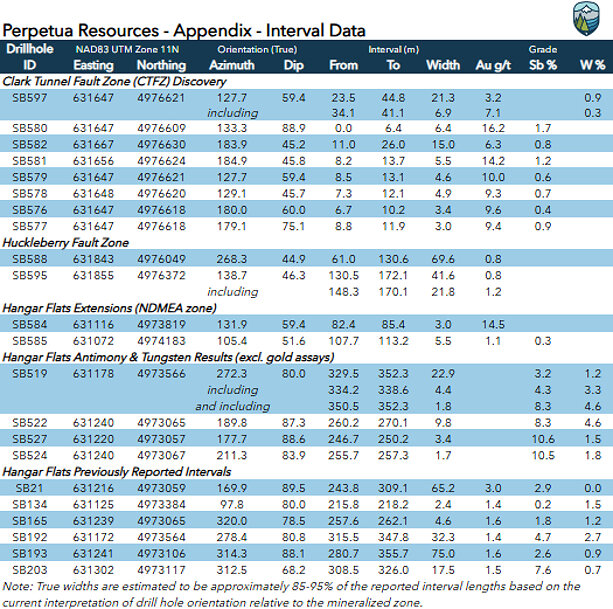613x609 pixels.
Task: Click the 'Dip' column header
Action: 294,65
